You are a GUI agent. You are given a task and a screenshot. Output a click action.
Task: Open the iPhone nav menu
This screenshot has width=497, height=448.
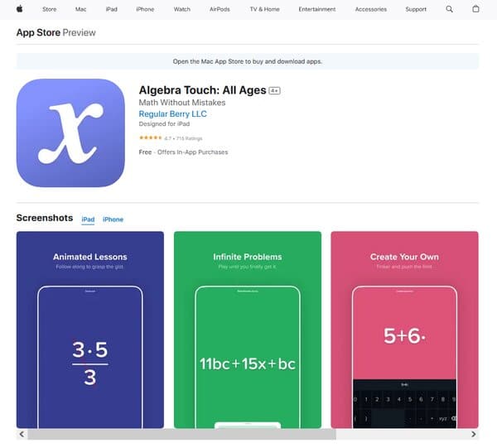point(145,9)
